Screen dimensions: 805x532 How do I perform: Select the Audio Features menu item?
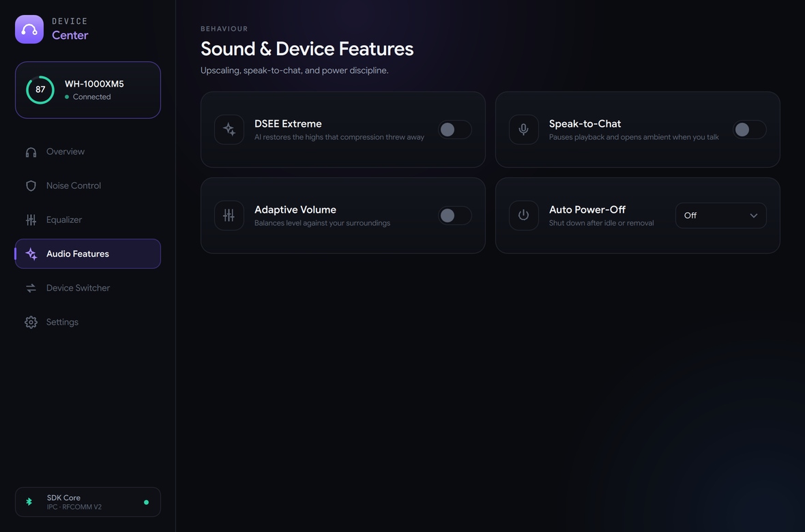(88, 254)
